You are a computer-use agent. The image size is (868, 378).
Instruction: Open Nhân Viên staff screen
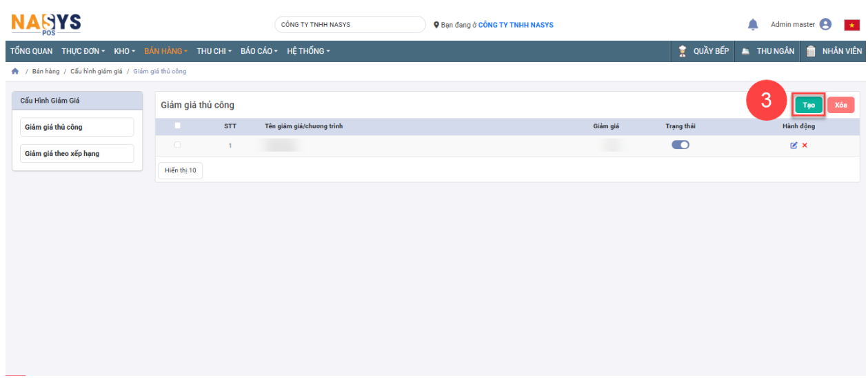click(x=834, y=51)
